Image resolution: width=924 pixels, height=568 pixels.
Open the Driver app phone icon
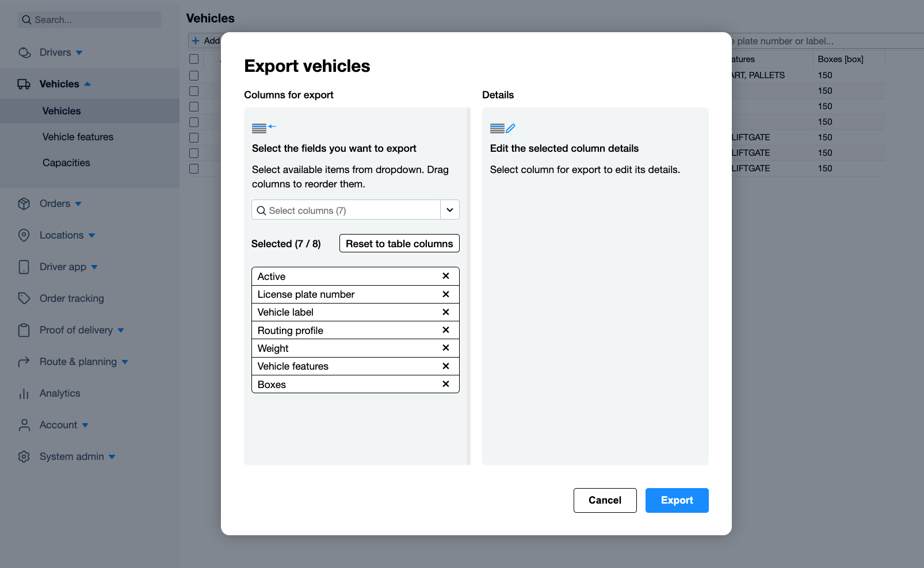(24, 267)
